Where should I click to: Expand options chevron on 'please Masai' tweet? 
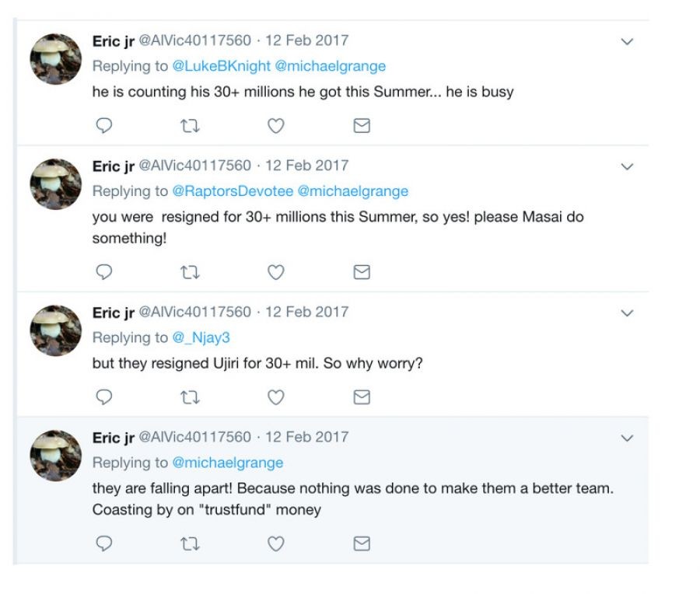(x=627, y=167)
